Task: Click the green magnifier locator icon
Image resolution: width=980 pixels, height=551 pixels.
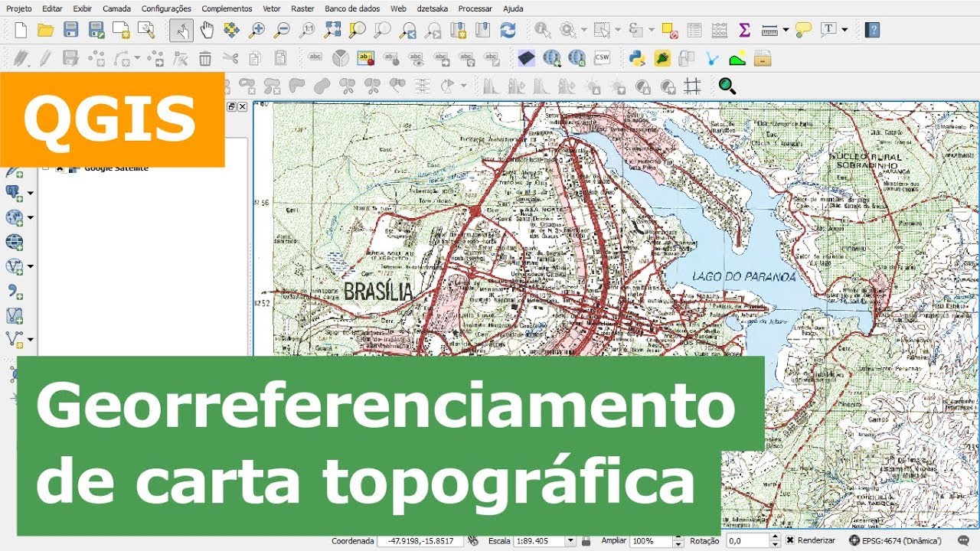Action: pos(727,86)
